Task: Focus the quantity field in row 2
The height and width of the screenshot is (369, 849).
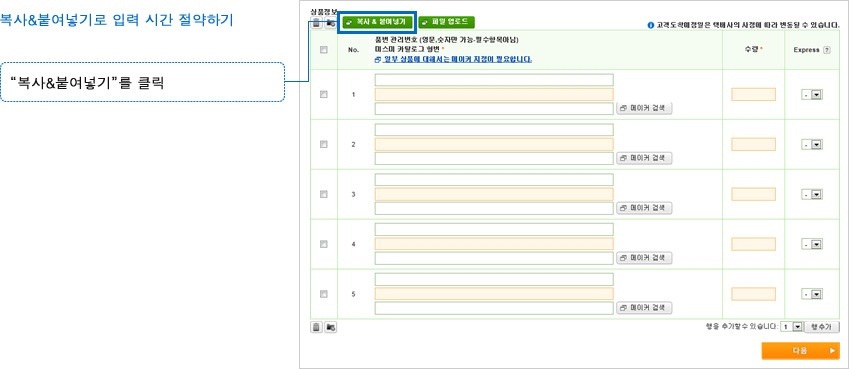Action: (x=753, y=144)
